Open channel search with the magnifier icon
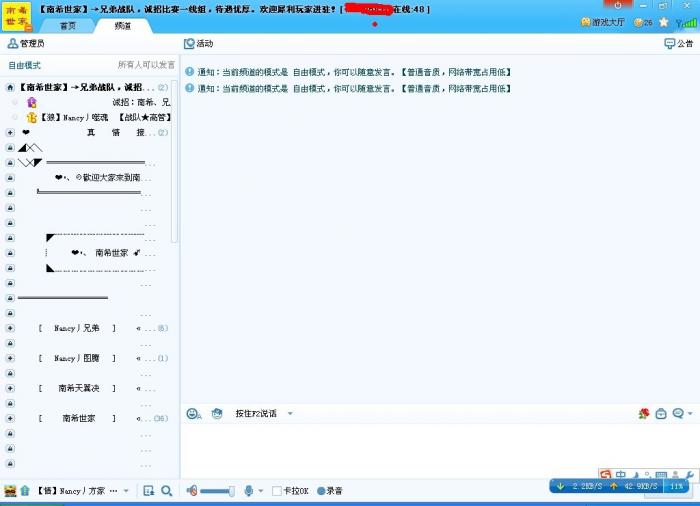The width and height of the screenshot is (700, 506). pyautogui.click(x=167, y=491)
